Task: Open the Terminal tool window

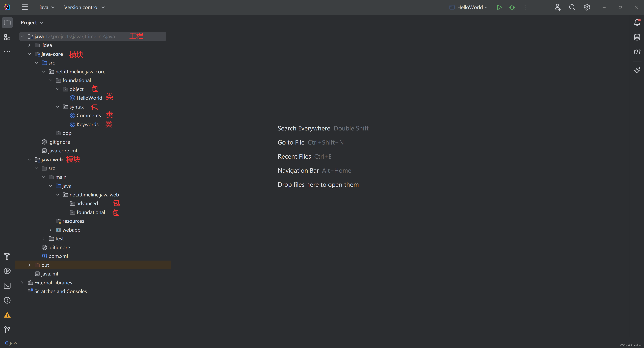Action: (7, 286)
